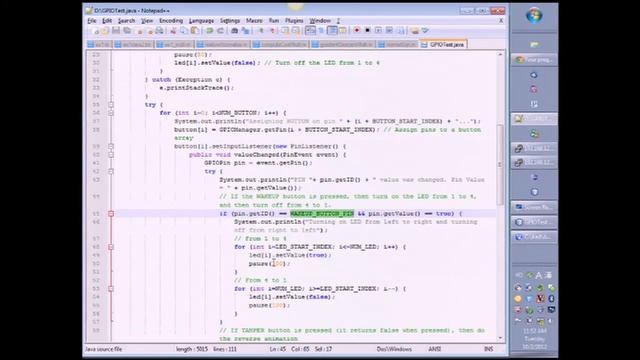Collapse the red fold marker on highlighted line 45
640x360 pixels.
click(111, 214)
